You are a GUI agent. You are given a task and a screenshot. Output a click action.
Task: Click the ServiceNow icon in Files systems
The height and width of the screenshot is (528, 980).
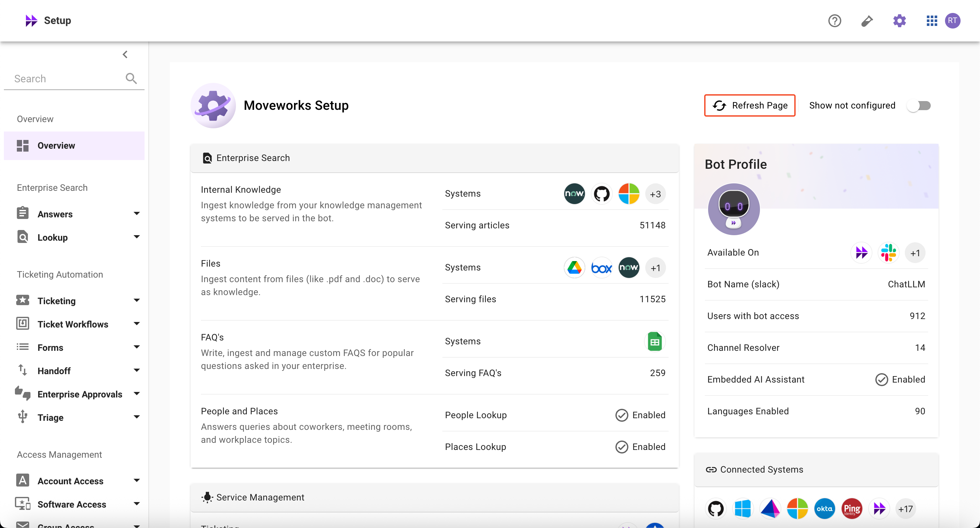coord(628,268)
